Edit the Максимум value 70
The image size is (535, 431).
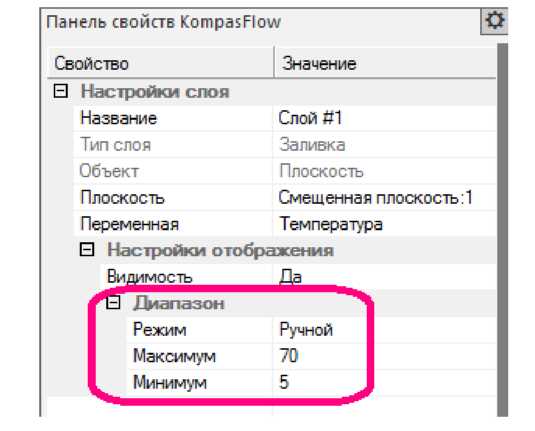click(384, 356)
